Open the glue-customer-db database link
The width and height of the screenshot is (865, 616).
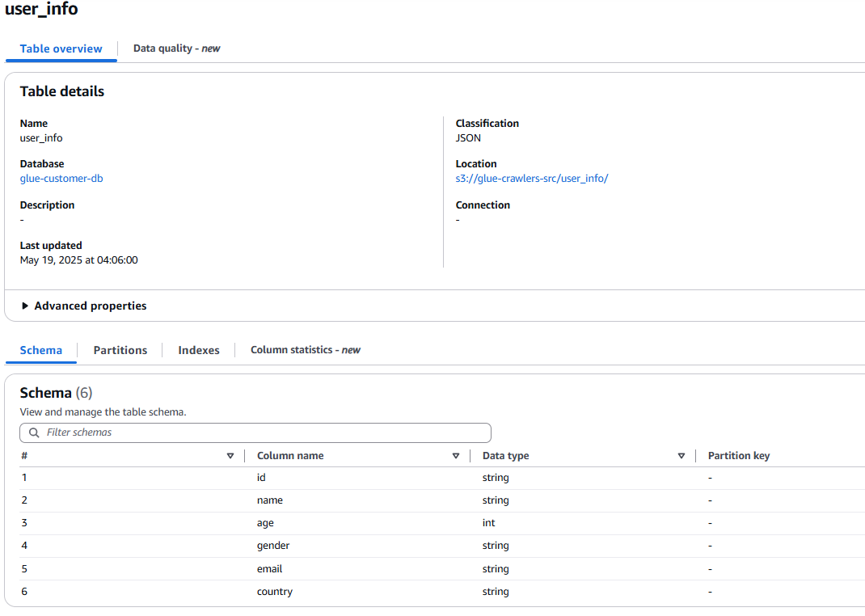(61, 179)
